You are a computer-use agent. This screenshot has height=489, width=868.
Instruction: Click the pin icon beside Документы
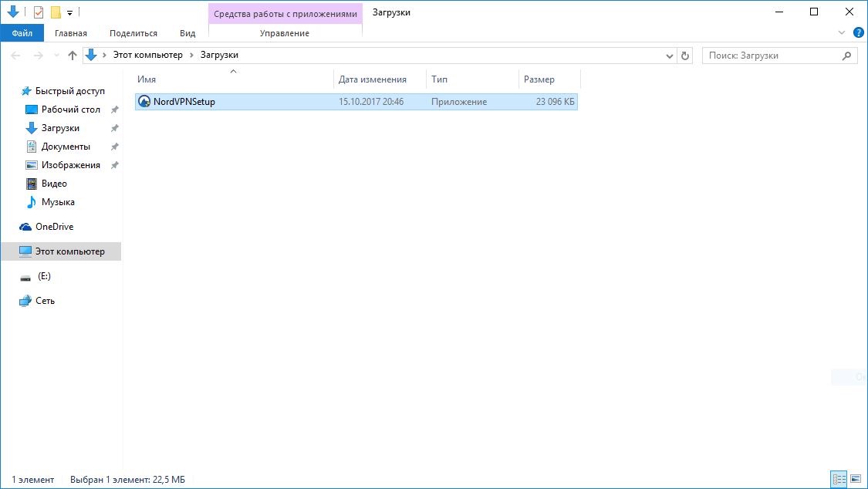pyautogui.click(x=115, y=147)
